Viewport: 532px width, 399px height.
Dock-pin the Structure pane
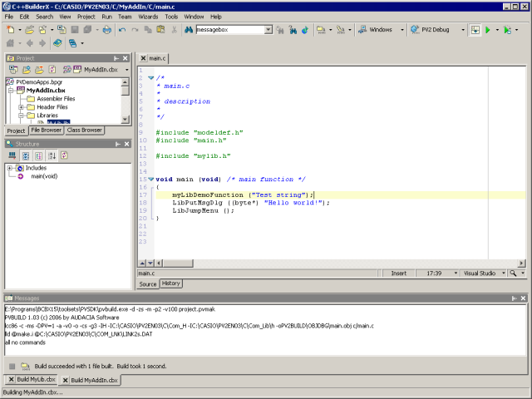tap(118, 144)
